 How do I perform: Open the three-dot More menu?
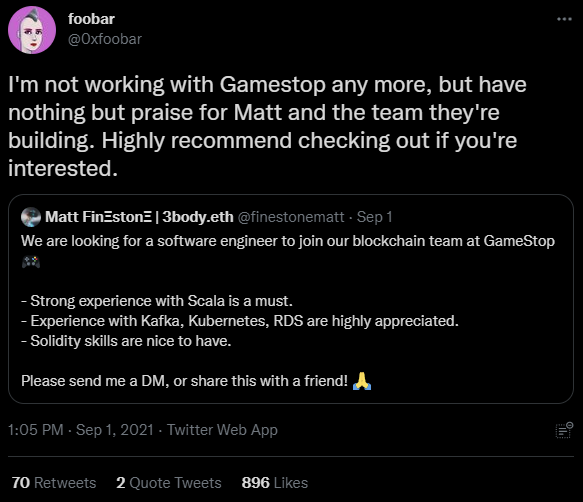tap(564, 19)
